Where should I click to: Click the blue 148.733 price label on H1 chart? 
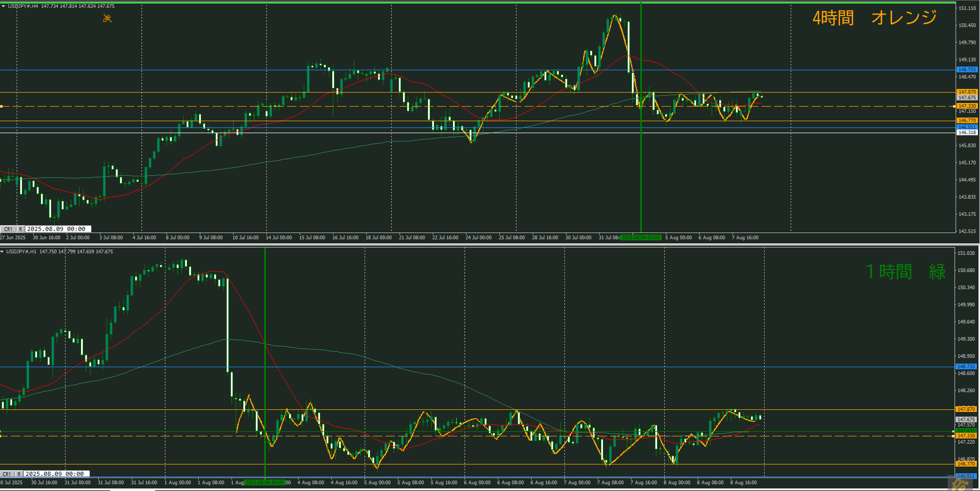click(966, 367)
